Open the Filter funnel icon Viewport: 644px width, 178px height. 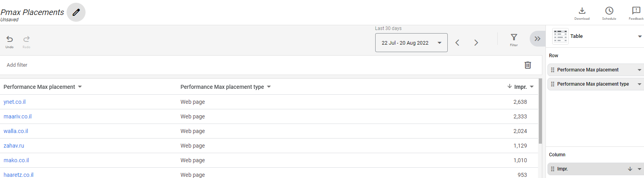514,40
